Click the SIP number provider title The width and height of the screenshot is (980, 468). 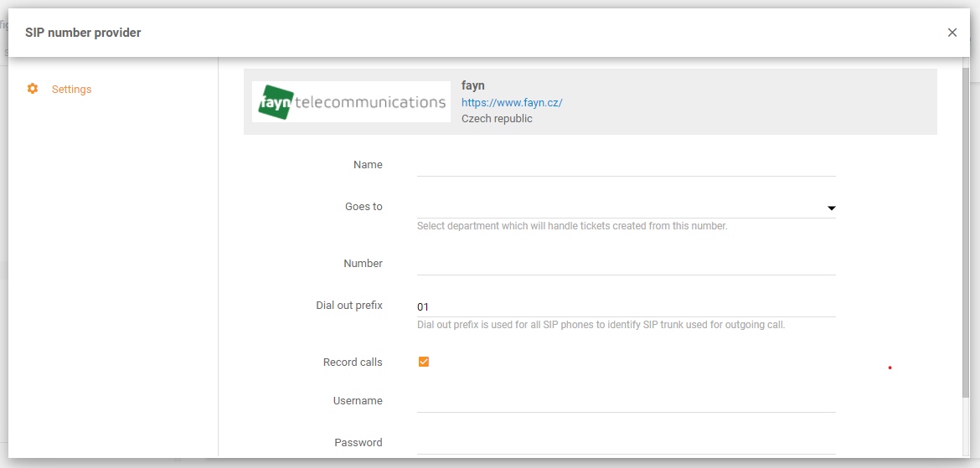[x=83, y=33]
